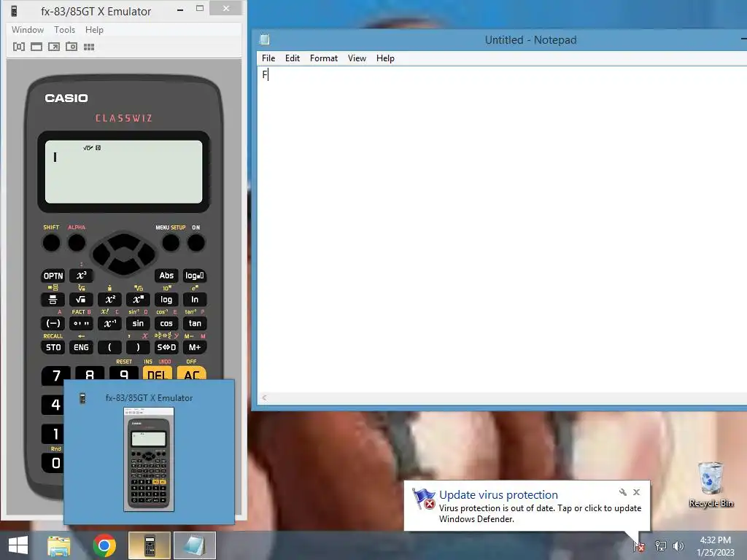The height and width of the screenshot is (560, 747).
Task: Click the STO key
Action: [x=53, y=347]
